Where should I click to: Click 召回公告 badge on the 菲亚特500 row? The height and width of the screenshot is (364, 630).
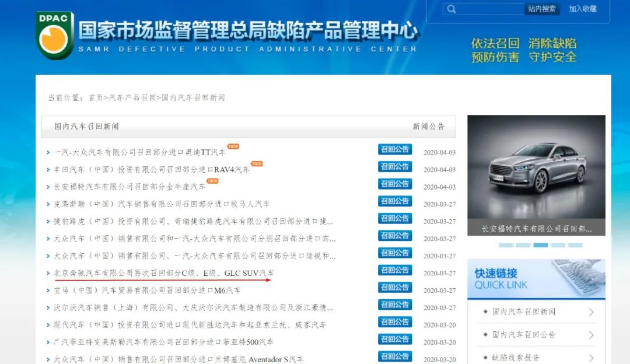click(x=395, y=339)
